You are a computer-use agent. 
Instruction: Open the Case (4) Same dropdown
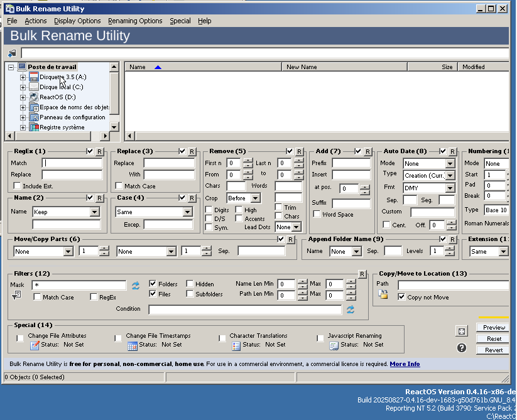187,212
